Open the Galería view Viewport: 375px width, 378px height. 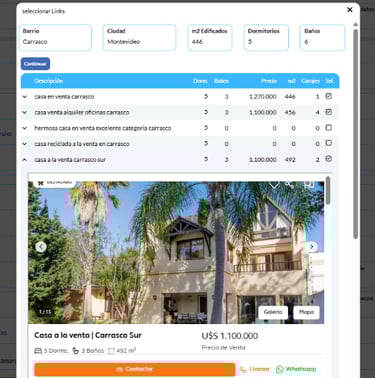point(273,312)
